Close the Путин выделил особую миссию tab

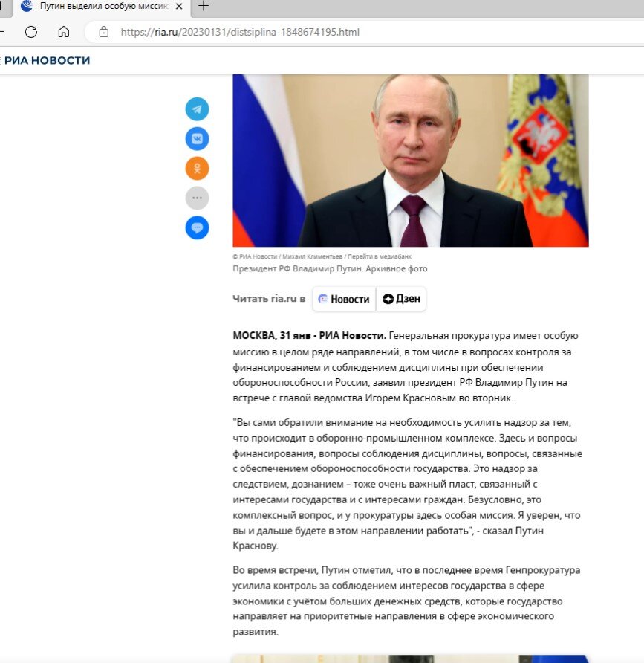[x=179, y=7]
